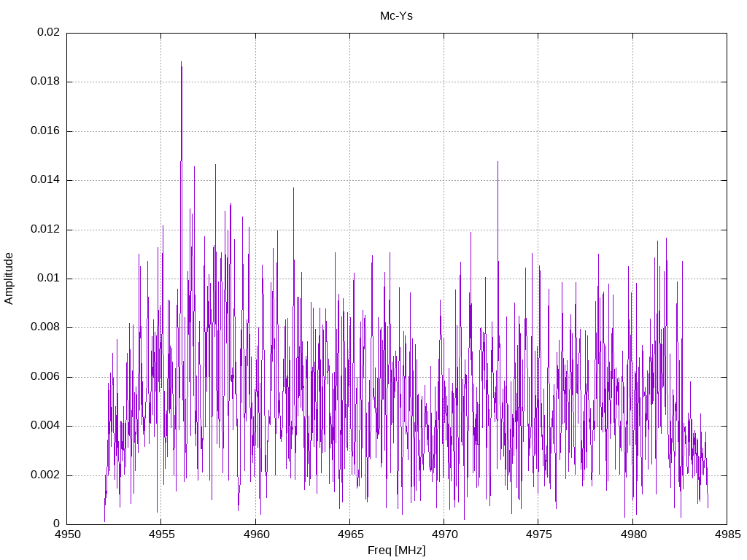The height and width of the screenshot is (560, 747).
Task: Click the tall peak near 4973 MHz
Action: click(x=498, y=162)
